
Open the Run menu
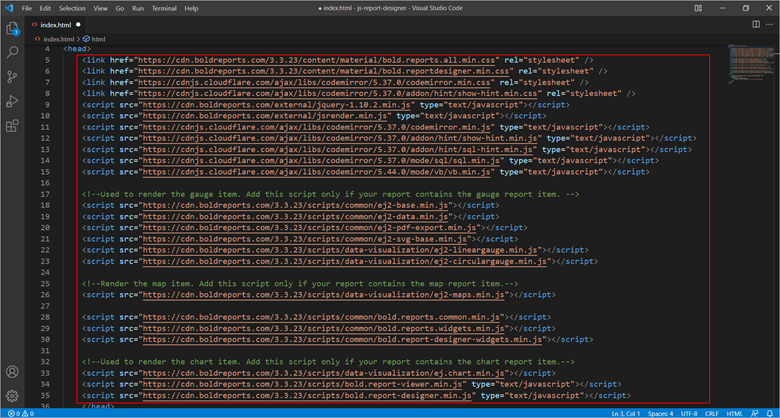coord(138,8)
